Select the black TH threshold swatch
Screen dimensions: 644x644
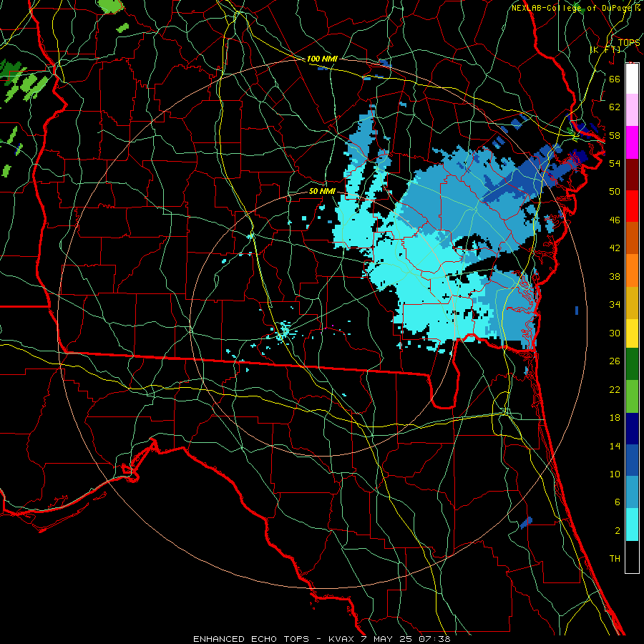tap(632, 557)
